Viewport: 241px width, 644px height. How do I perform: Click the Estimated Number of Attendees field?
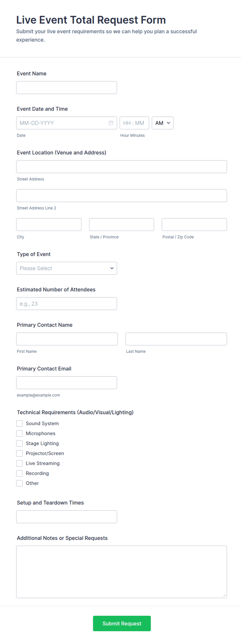[67, 304]
